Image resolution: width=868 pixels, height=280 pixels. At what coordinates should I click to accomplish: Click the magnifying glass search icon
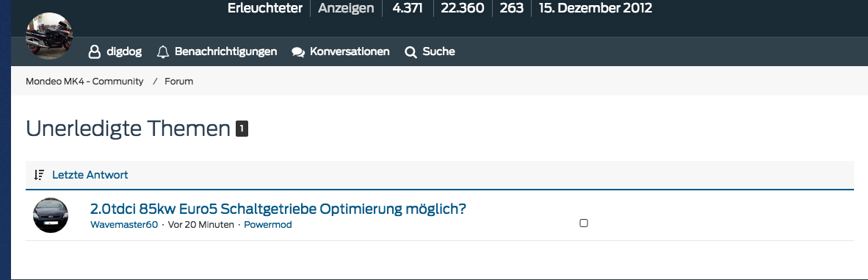(x=411, y=53)
